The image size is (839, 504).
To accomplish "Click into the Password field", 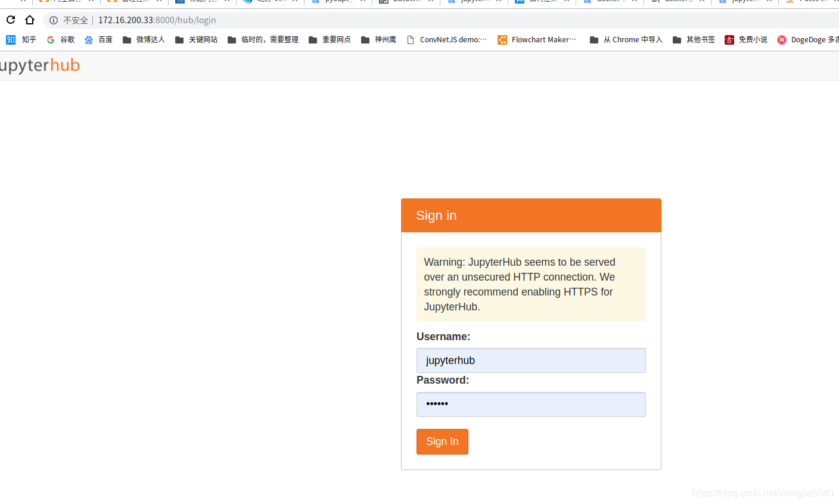I will pyautogui.click(x=531, y=405).
